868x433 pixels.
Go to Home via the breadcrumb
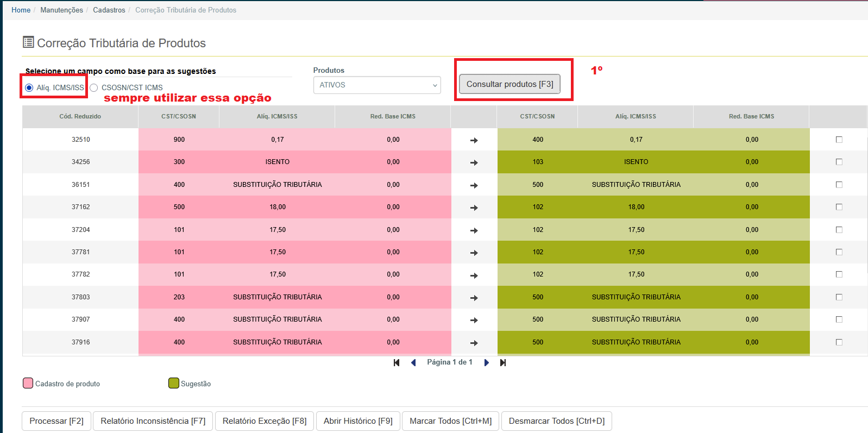[21, 10]
